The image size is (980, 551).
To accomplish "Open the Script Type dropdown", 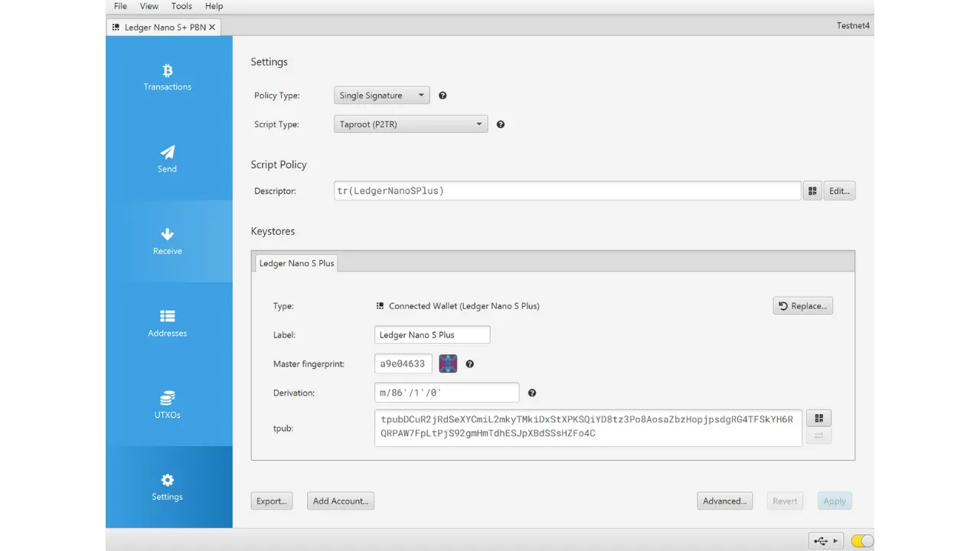I will [x=411, y=124].
